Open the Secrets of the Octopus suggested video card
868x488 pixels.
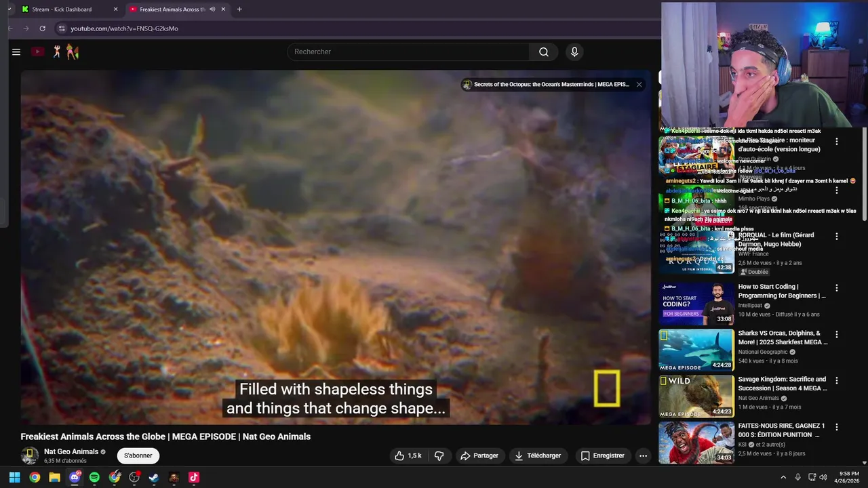point(547,85)
